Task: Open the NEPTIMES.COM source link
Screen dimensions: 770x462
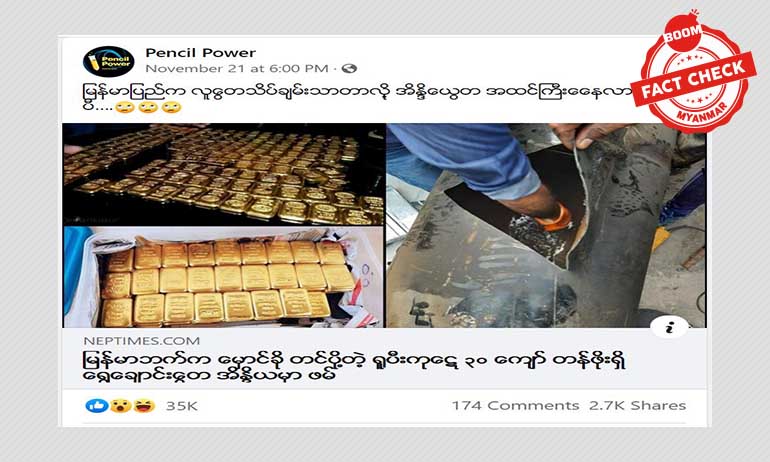Action: 141,341
